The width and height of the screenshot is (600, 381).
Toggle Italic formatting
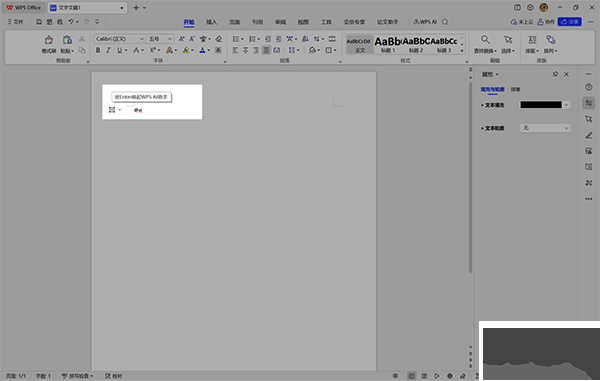pyautogui.click(x=108, y=50)
